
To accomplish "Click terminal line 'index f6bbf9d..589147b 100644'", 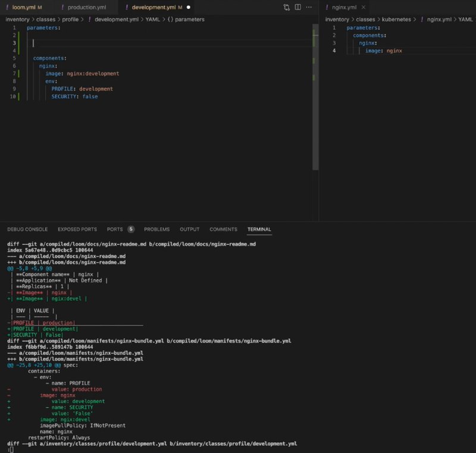I will (x=50, y=347).
